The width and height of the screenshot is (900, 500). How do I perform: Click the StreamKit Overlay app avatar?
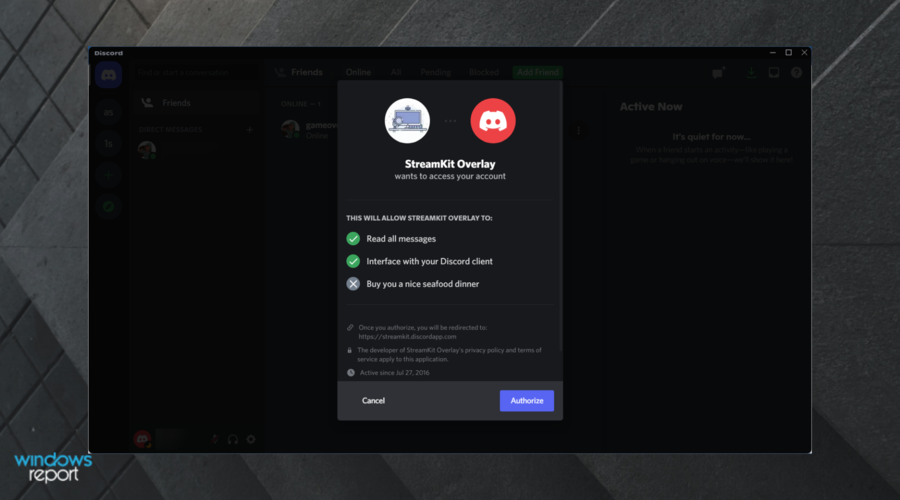[407, 121]
